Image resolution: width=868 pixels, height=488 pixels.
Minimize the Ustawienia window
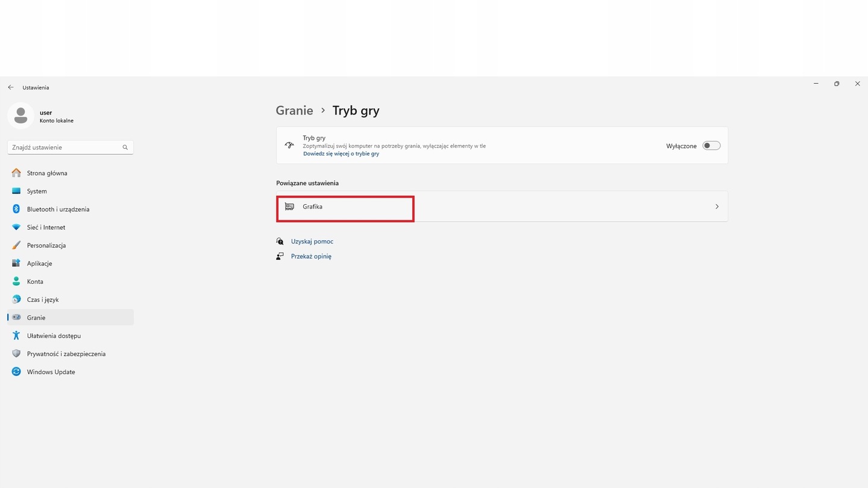816,84
